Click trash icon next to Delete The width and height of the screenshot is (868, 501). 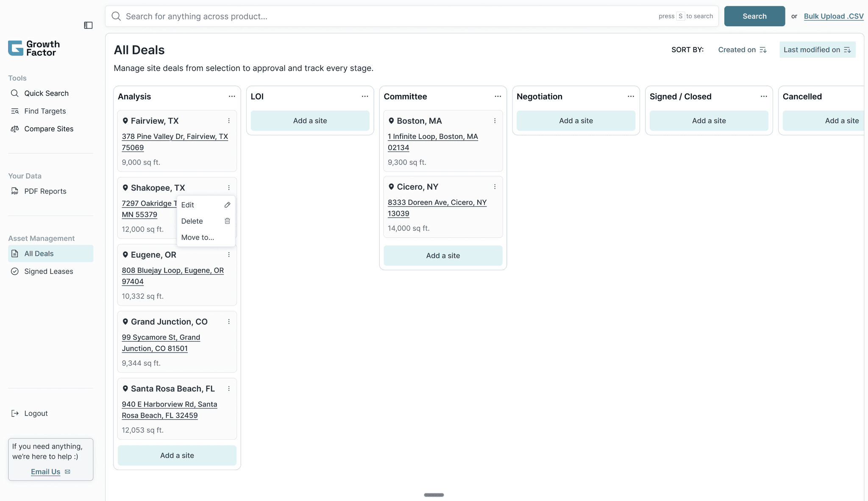pos(227,221)
